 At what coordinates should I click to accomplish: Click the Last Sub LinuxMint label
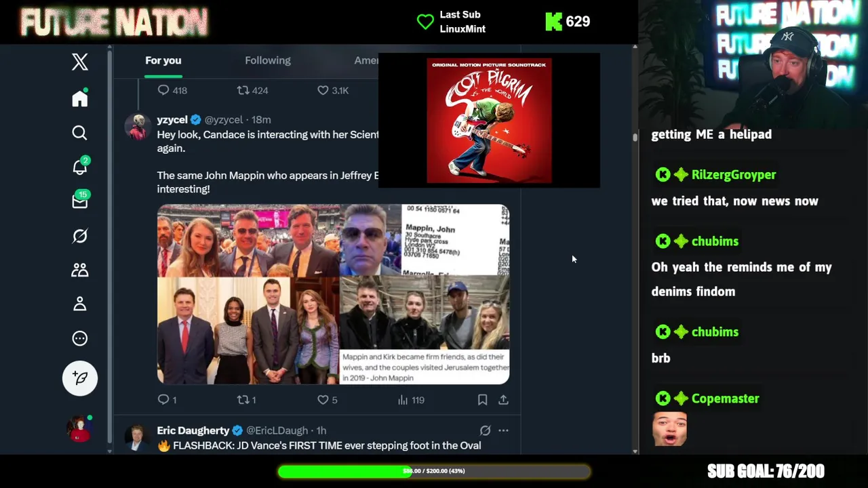pyautogui.click(x=462, y=22)
